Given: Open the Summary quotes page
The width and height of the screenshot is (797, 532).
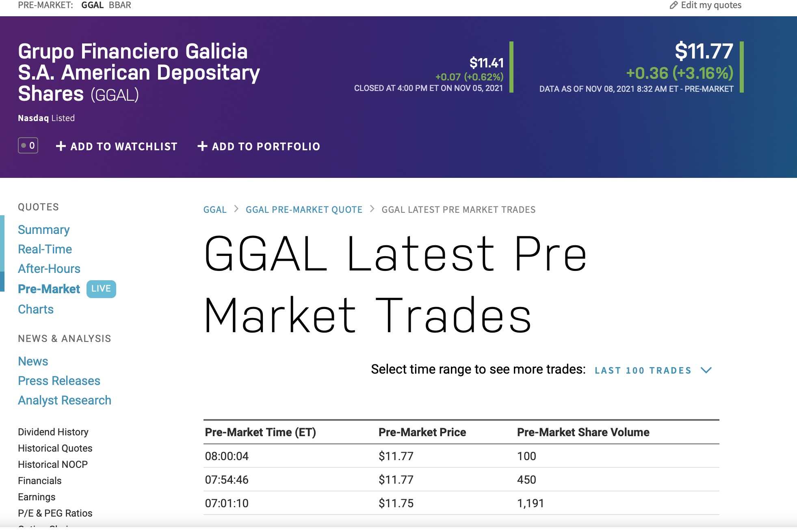Looking at the screenshot, I should tap(44, 230).
